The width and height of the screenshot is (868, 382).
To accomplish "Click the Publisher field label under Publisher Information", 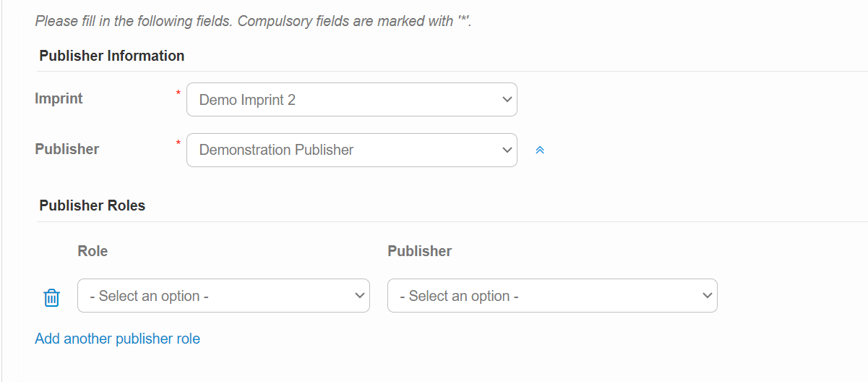I will coord(66,149).
